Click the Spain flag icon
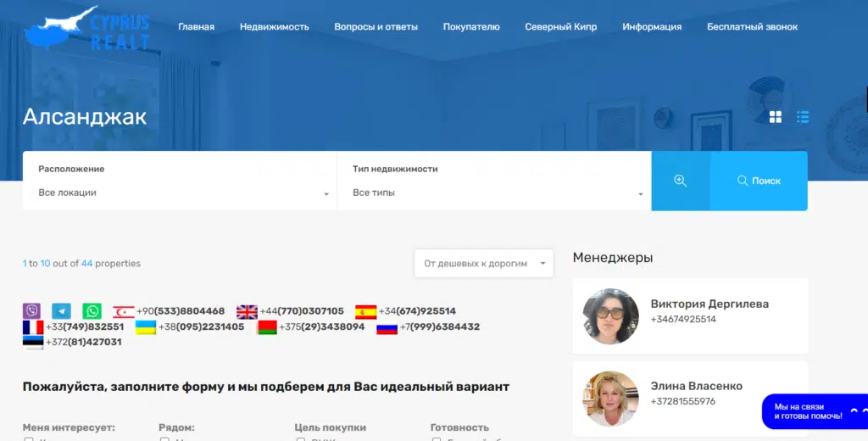The height and width of the screenshot is (441, 868). coord(365,311)
